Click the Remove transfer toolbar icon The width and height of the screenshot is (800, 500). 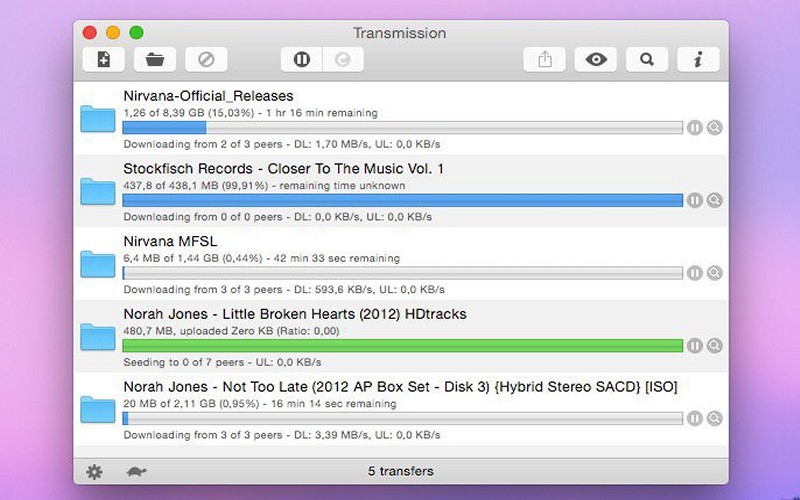(x=206, y=60)
